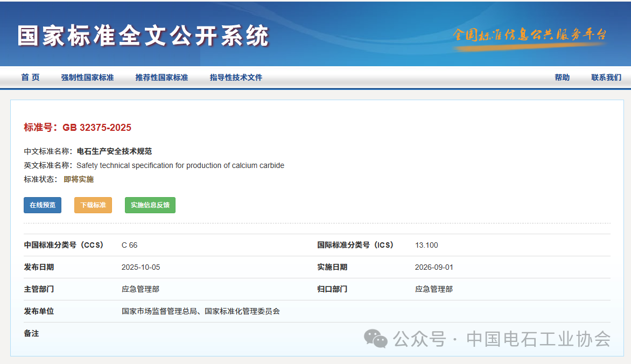Image resolution: width=631 pixels, height=364 pixels.
Task: Click the standard number GB 32375-2025 heading
Action: (x=78, y=128)
